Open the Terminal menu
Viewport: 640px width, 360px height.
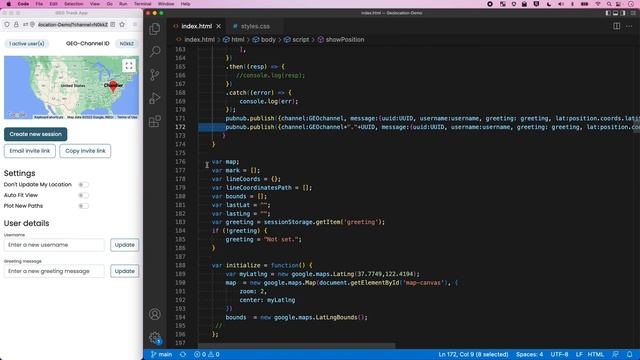tap(142, 4)
